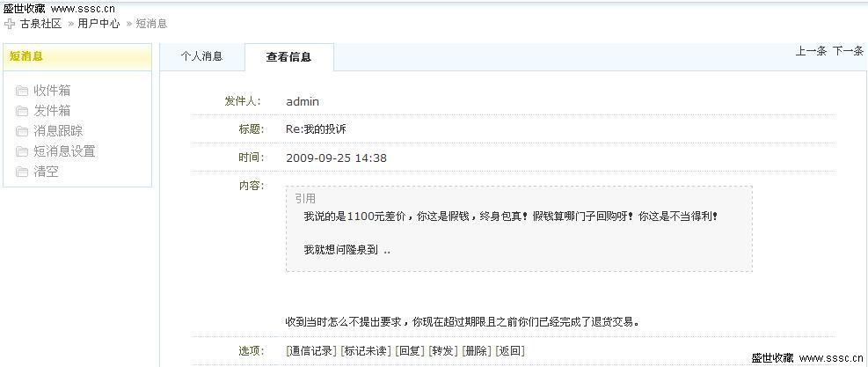868x367 pixels.
Task: Mark message unread via [标记未读]
Action: (x=365, y=350)
